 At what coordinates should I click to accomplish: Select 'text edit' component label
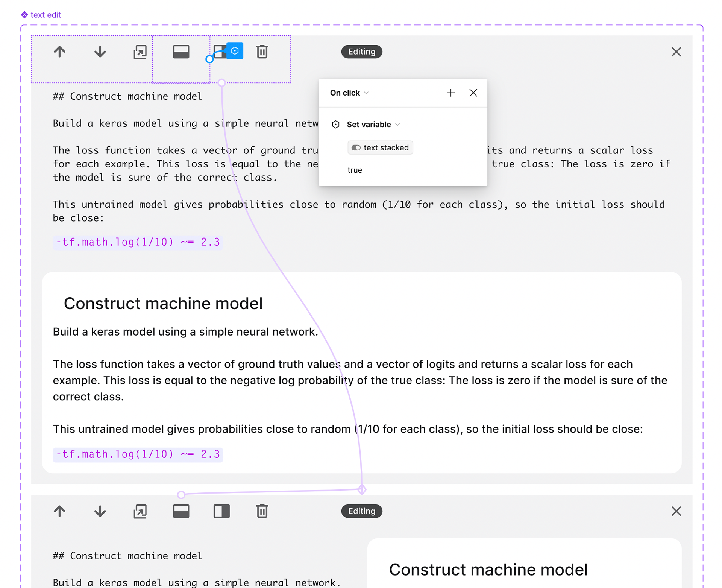coord(45,15)
